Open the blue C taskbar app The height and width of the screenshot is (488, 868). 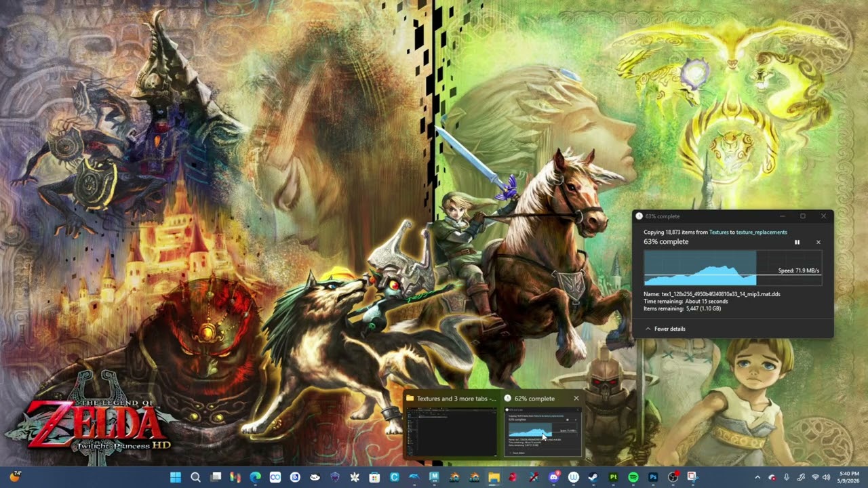[x=394, y=477]
